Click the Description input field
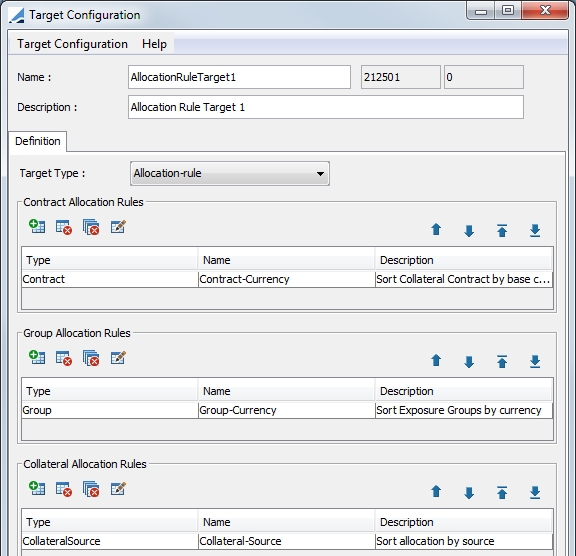The image size is (576, 556). 326,107
